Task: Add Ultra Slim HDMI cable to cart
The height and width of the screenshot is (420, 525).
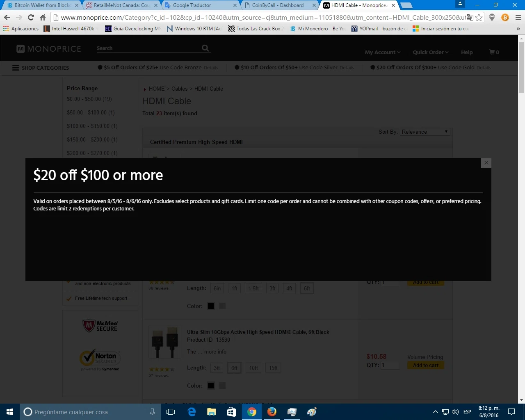Action: click(x=426, y=365)
